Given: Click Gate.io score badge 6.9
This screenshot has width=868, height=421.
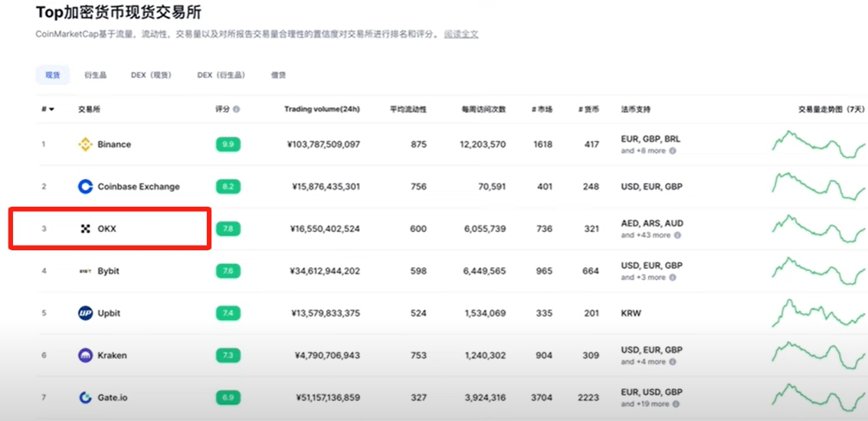Looking at the screenshot, I should pos(228,397).
